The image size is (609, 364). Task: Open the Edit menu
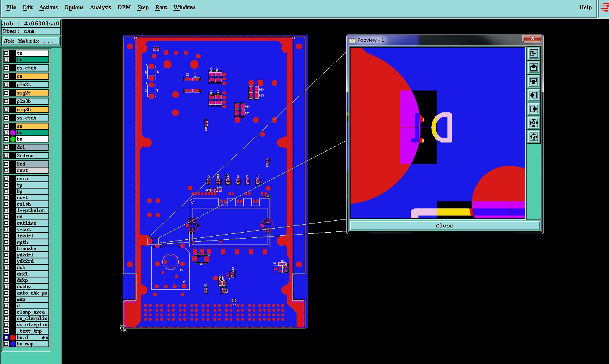coord(28,7)
